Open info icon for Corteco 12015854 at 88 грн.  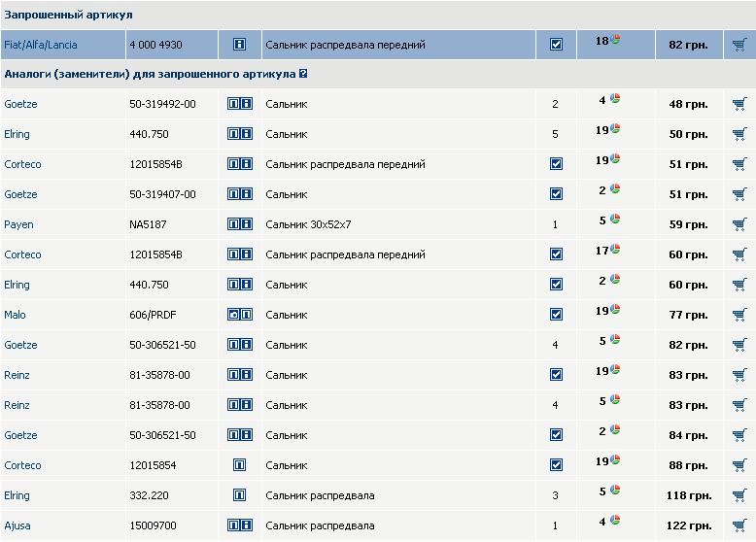coord(239,465)
